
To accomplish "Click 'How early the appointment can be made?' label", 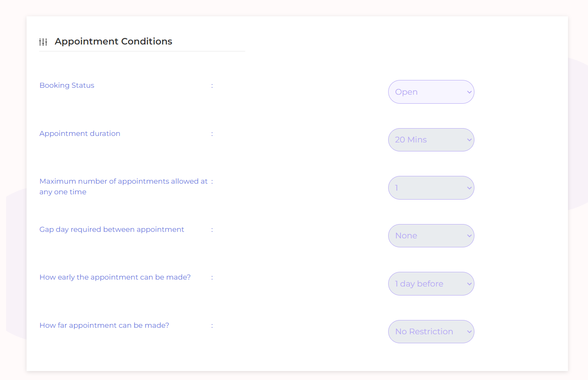I will click(115, 277).
